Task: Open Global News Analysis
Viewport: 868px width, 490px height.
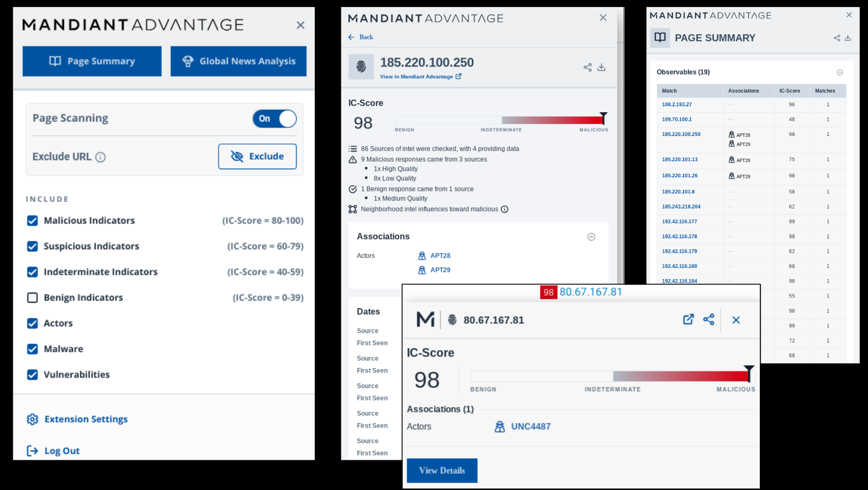Action: coord(238,61)
